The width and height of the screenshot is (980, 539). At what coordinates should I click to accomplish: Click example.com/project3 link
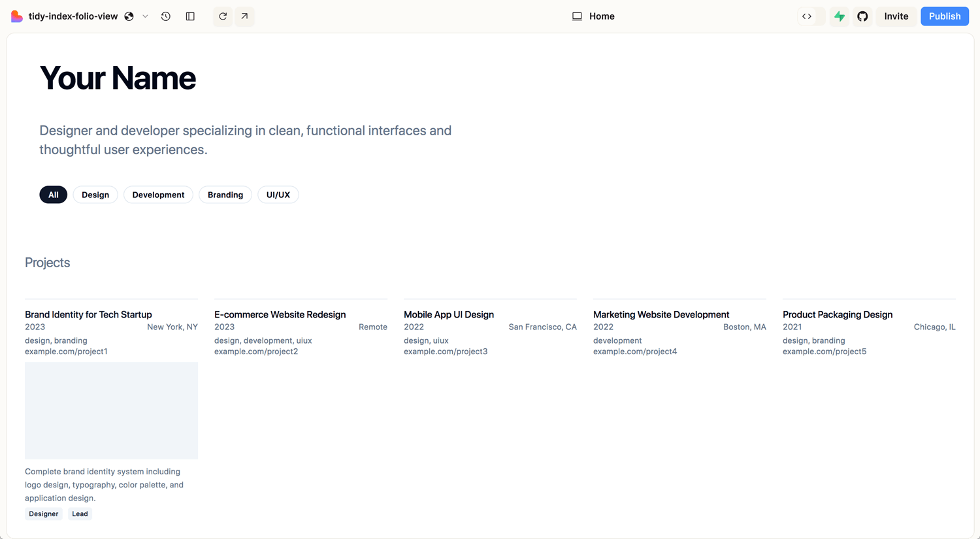click(x=446, y=351)
